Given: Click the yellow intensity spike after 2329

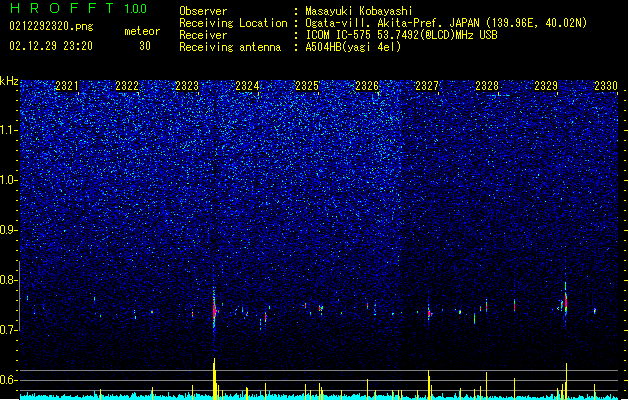Looking at the screenshot, I should pyautogui.click(x=566, y=380).
